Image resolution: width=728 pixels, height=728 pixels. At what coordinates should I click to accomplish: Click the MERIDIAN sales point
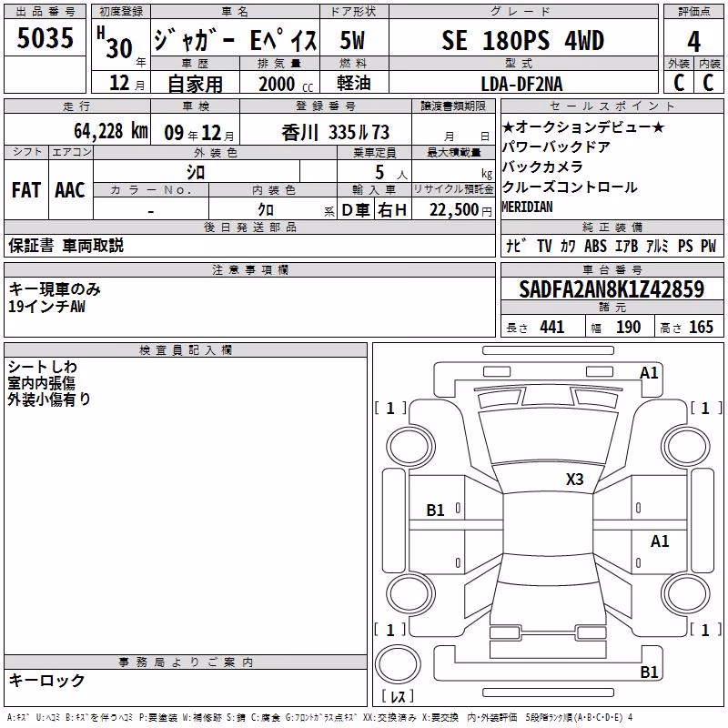coord(528,207)
